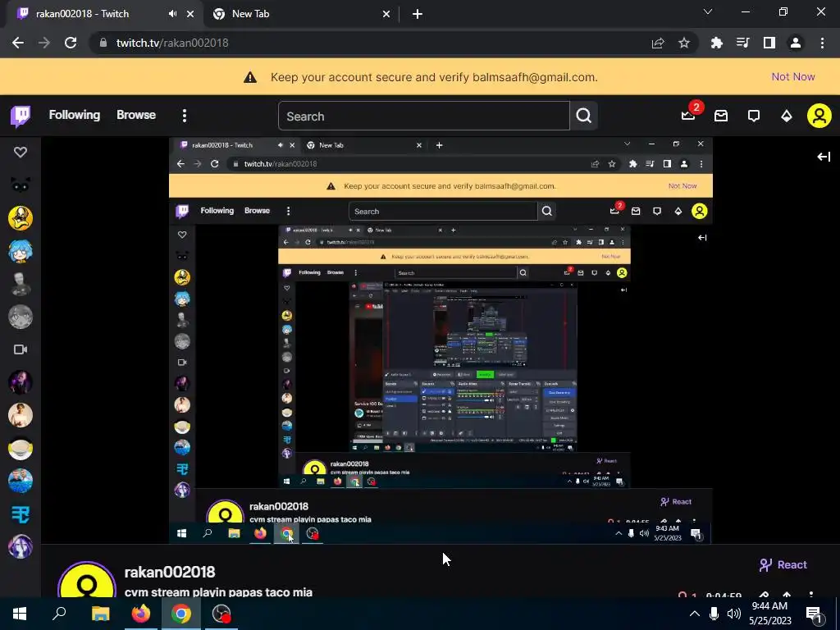Open the blue two-person avatar channel

pyautogui.click(x=21, y=481)
